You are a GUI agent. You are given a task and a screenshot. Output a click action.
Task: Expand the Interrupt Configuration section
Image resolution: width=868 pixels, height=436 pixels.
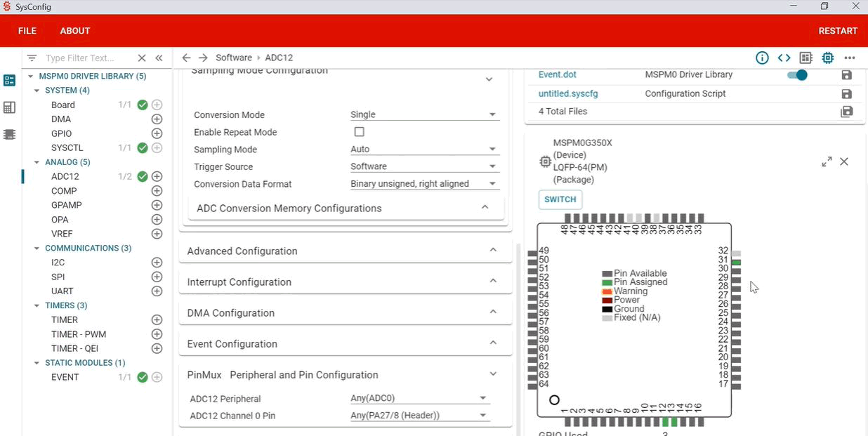point(345,282)
